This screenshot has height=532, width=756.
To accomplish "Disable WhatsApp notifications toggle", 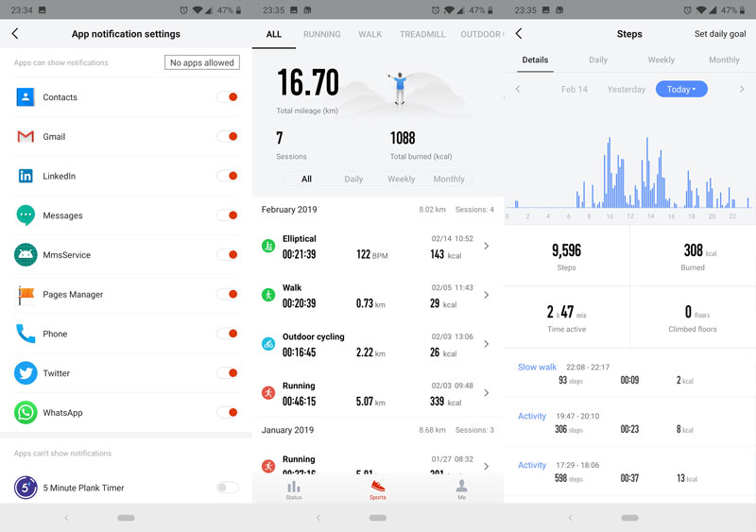I will pyautogui.click(x=228, y=412).
